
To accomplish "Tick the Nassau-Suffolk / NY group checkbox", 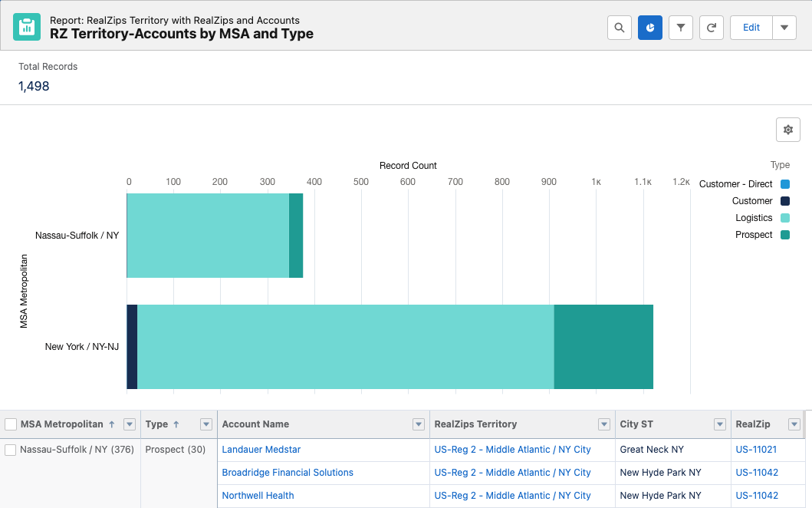I will (11, 450).
